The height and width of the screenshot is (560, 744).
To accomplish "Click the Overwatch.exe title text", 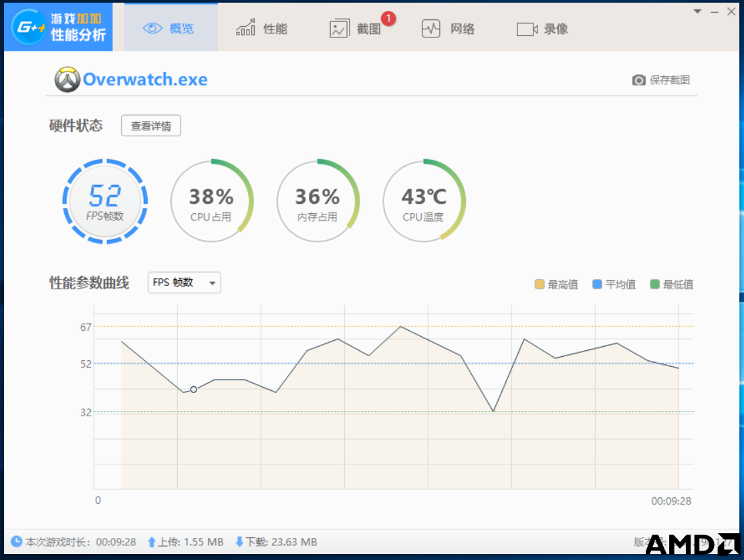I will click(145, 79).
